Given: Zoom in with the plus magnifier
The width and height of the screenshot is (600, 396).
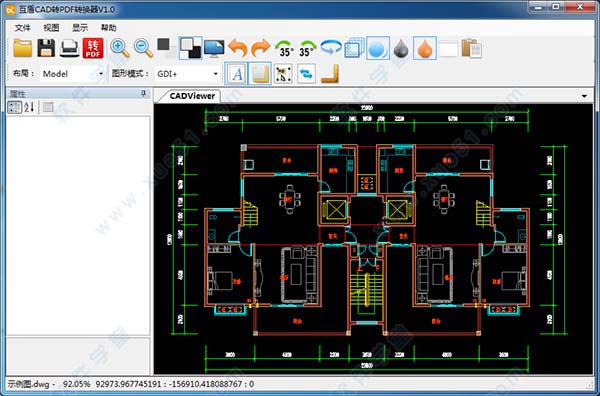Looking at the screenshot, I should (x=120, y=48).
